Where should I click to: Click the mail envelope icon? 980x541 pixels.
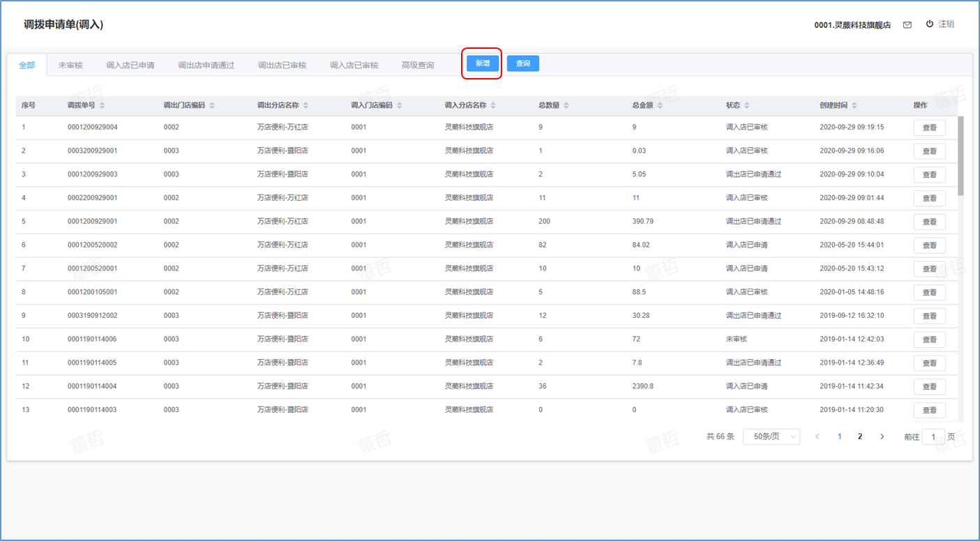tap(907, 24)
